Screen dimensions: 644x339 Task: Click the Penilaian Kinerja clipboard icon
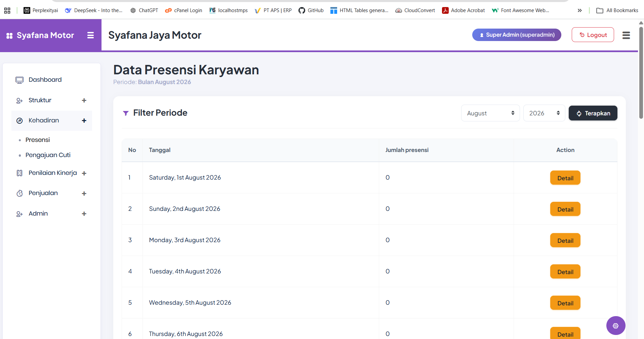[19, 173]
